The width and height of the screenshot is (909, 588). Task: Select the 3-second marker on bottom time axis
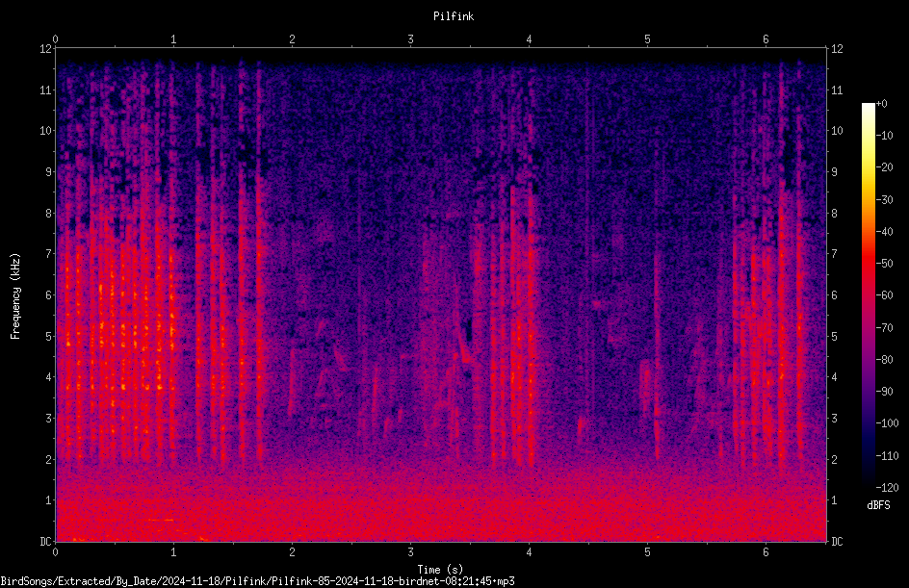[410, 551]
